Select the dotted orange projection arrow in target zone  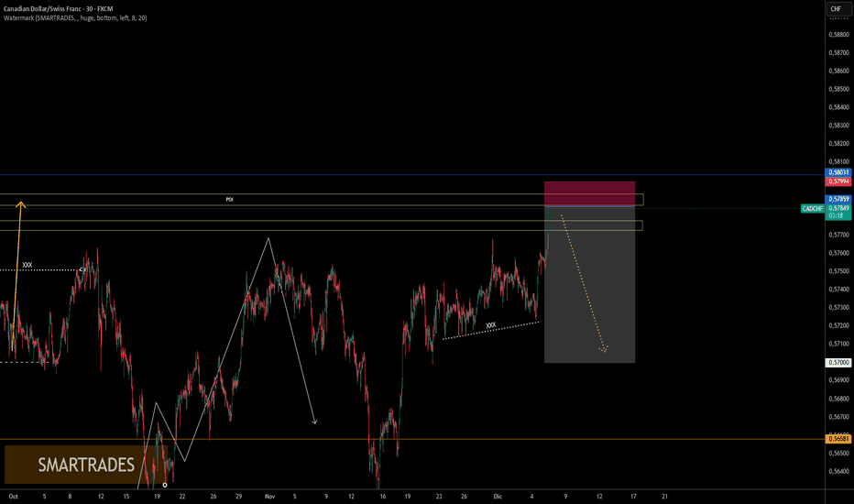(x=584, y=283)
